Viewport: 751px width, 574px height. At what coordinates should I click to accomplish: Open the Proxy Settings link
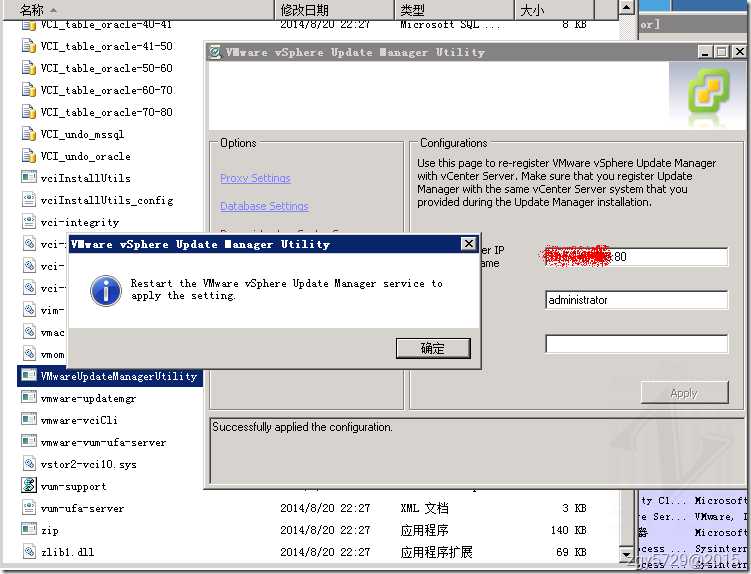(255, 178)
